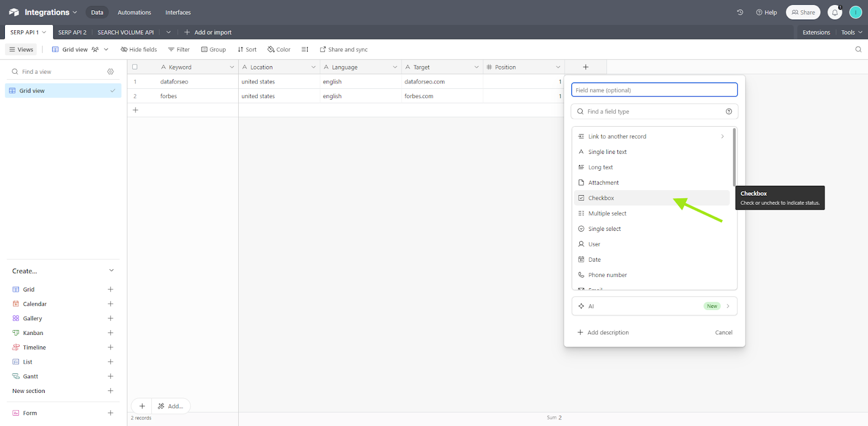Open the Data tab
This screenshot has height=426, width=868.
point(97,12)
